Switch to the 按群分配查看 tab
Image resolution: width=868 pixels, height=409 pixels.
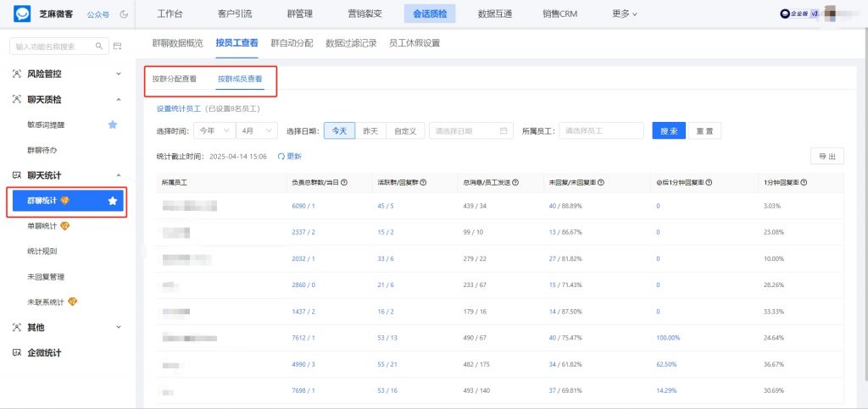175,80
